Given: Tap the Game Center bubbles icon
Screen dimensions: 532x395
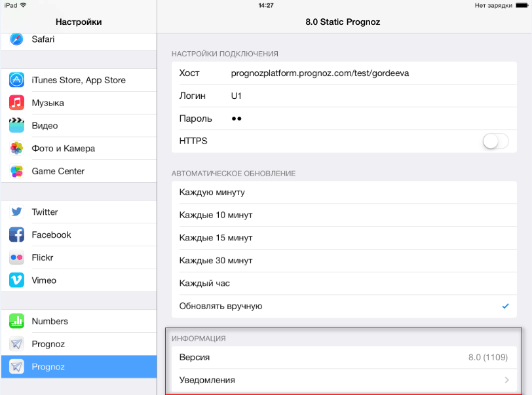Looking at the screenshot, I should (17, 172).
